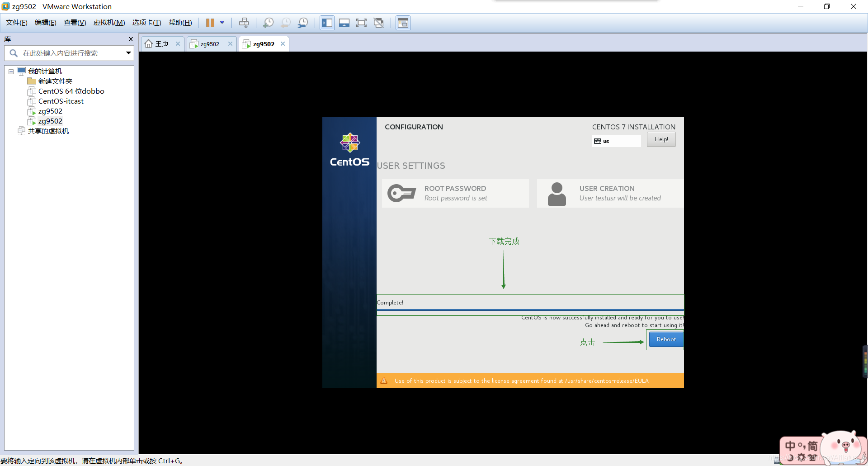The height and width of the screenshot is (466, 868).
Task: Open the 虚拟机(M) menu
Action: (109, 23)
